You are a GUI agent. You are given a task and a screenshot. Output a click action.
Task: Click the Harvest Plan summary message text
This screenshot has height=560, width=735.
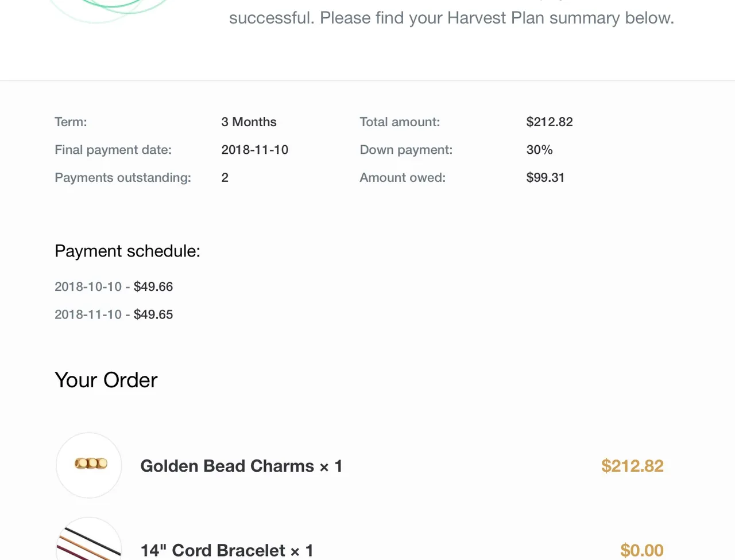click(x=451, y=18)
